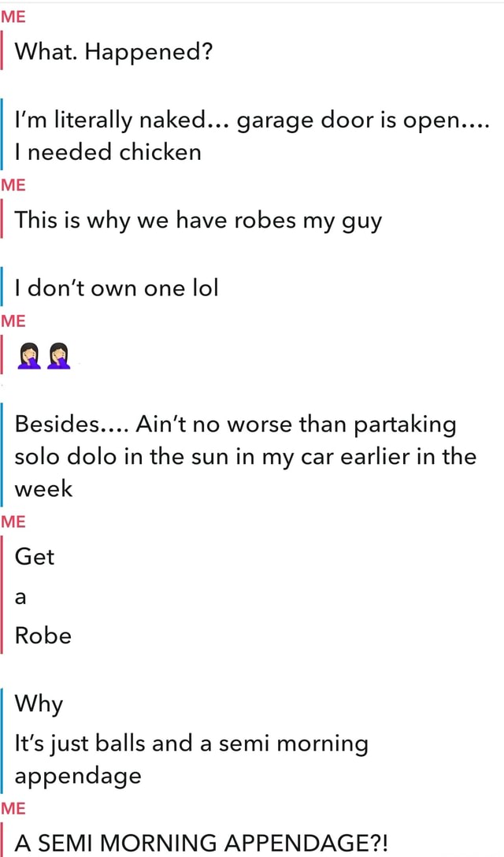Tap the 'I needed chicken' line

[x=108, y=151]
